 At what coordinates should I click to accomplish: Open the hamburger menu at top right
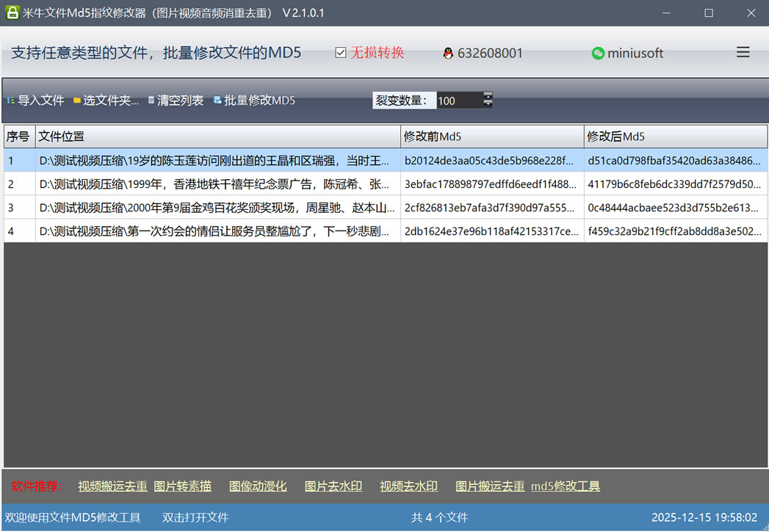[743, 52]
